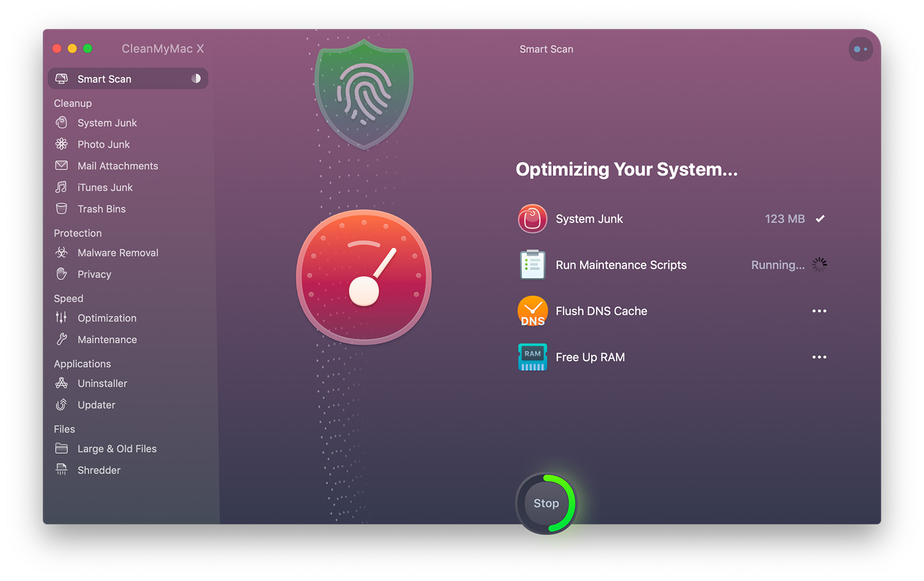Click the "Flush DNS Cache" label
This screenshot has width=924, height=581.
click(x=601, y=311)
